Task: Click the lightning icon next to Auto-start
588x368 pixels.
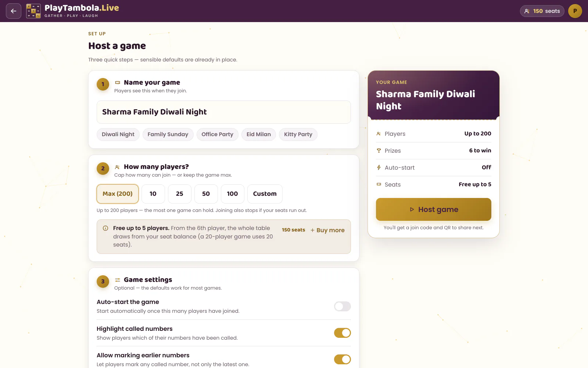Action: pos(379,167)
